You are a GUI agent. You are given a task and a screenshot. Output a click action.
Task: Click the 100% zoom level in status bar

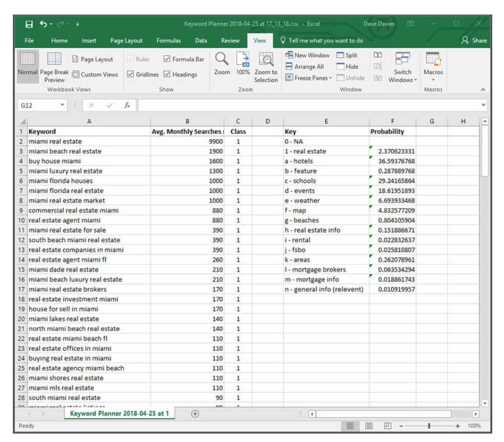point(474,426)
